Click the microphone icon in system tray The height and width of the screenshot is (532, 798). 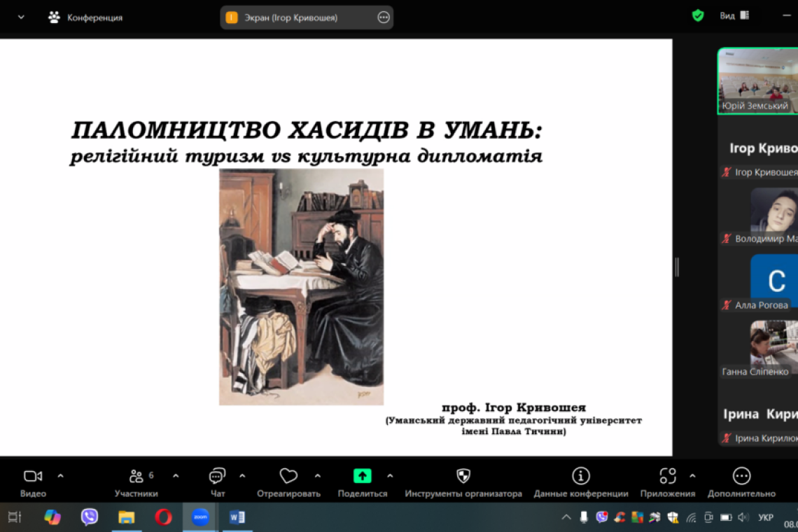pyautogui.click(x=584, y=518)
